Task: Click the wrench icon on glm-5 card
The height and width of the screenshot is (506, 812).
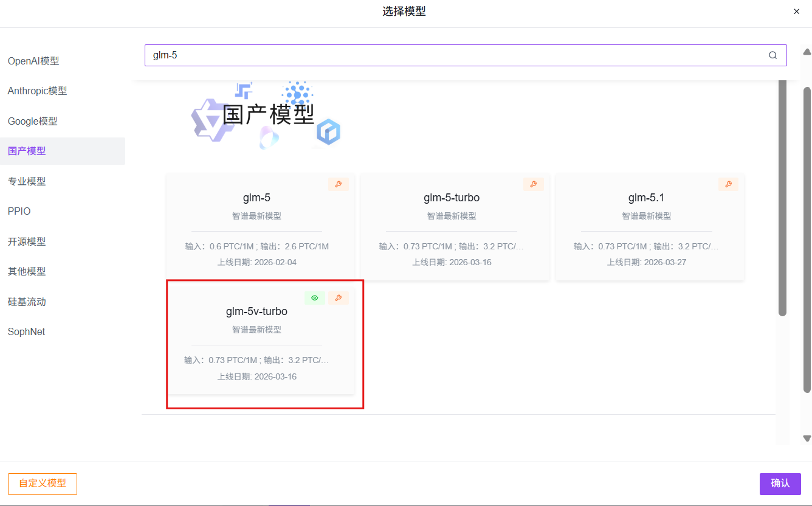Action: tap(339, 184)
